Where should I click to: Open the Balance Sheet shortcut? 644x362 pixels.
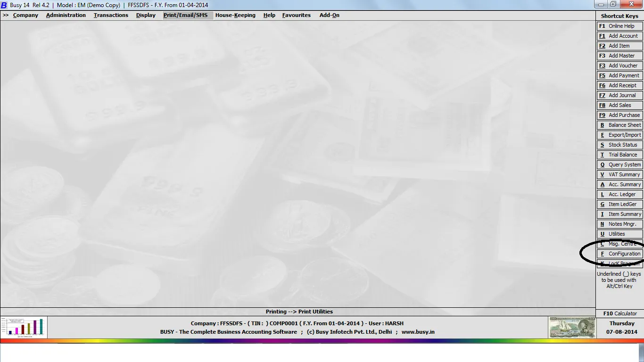[x=619, y=125]
